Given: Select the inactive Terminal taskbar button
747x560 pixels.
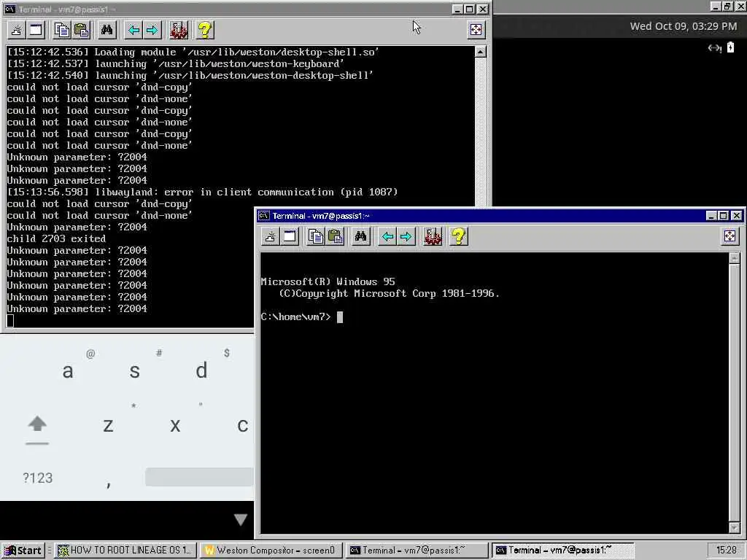Looking at the screenshot, I should (417, 551).
